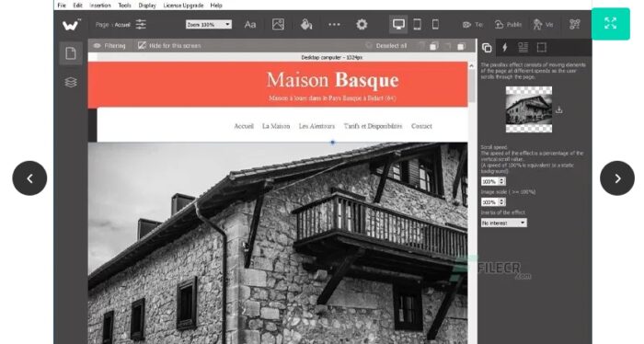Open the layers panel in left sidebar
The image size is (644, 344).
pyautogui.click(x=71, y=82)
